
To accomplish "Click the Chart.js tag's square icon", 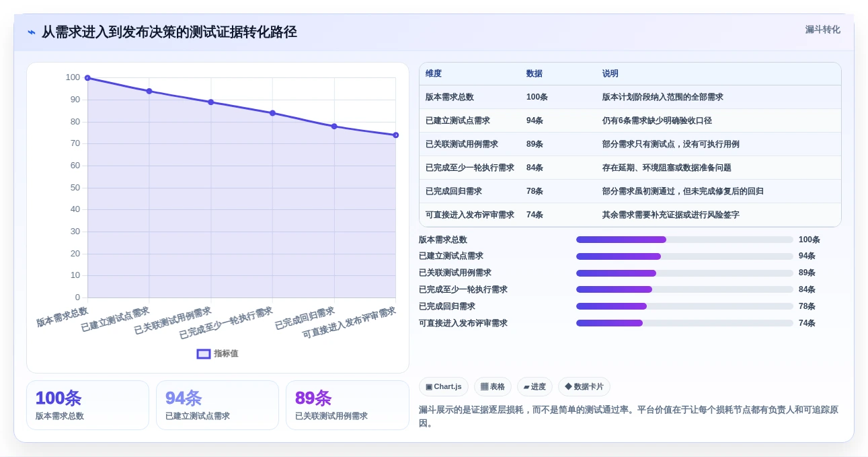I will coord(429,387).
